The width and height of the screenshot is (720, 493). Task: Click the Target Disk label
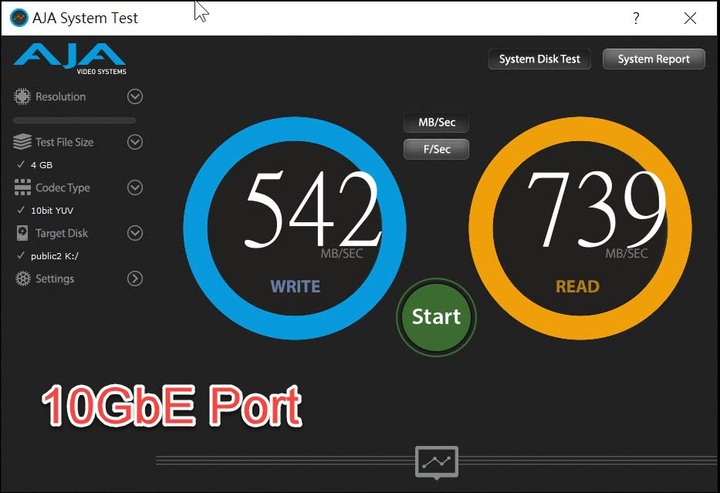click(x=62, y=233)
